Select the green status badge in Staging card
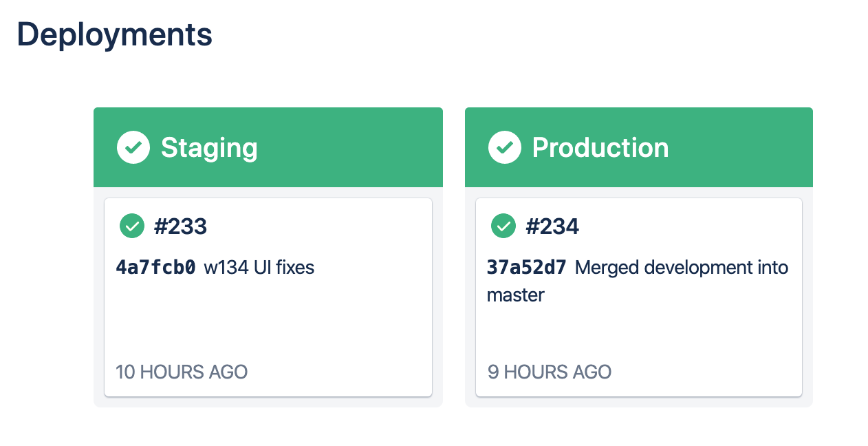The width and height of the screenshot is (868, 446). coord(132,226)
